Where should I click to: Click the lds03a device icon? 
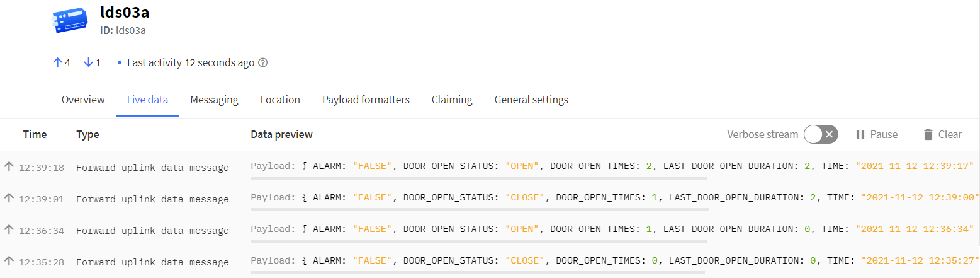pos(69,20)
